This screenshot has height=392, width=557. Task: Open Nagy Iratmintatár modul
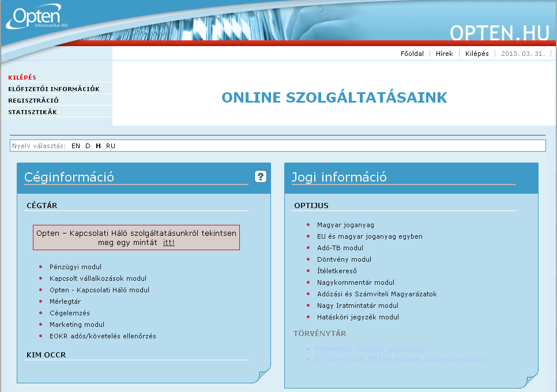point(357,306)
